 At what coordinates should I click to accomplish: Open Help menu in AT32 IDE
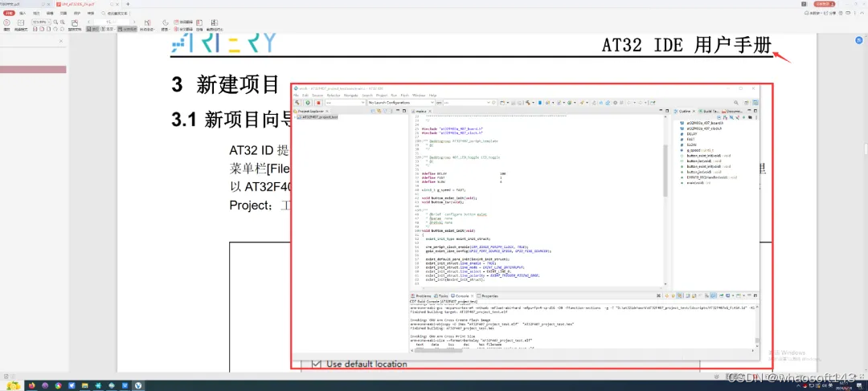(x=432, y=95)
